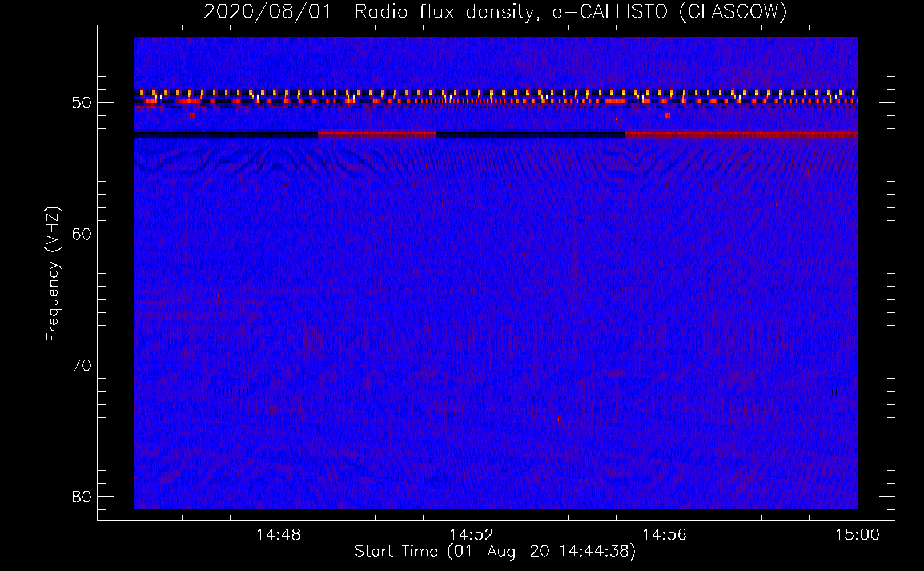The width and height of the screenshot is (924, 571).
Task: Click the 14:52 time tick label
Action: click(x=472, y=535)
